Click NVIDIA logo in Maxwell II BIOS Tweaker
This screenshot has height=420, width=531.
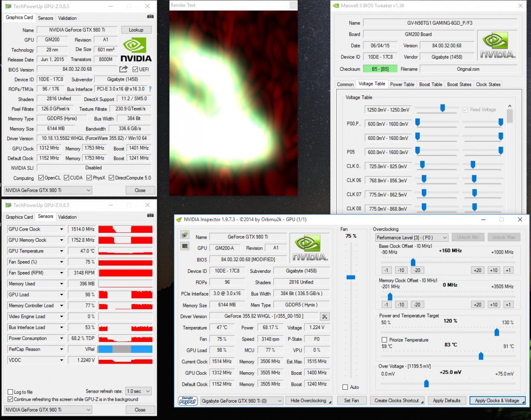click(498, 46)
